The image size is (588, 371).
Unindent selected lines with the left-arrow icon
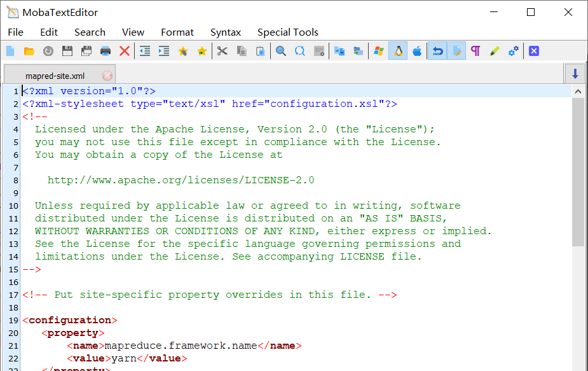[145, 51]
